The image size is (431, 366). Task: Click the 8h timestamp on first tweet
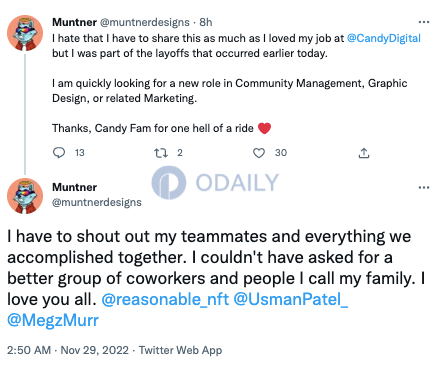(x=206, y=22)
